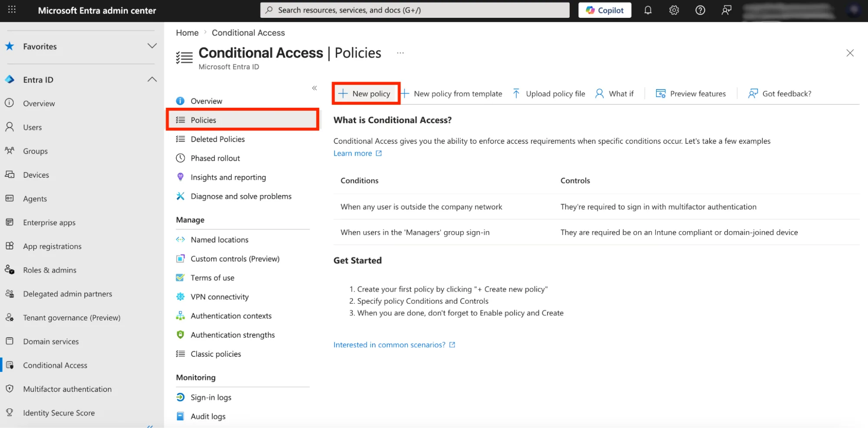
Task: Click the Learn more link
Action: 357,153
